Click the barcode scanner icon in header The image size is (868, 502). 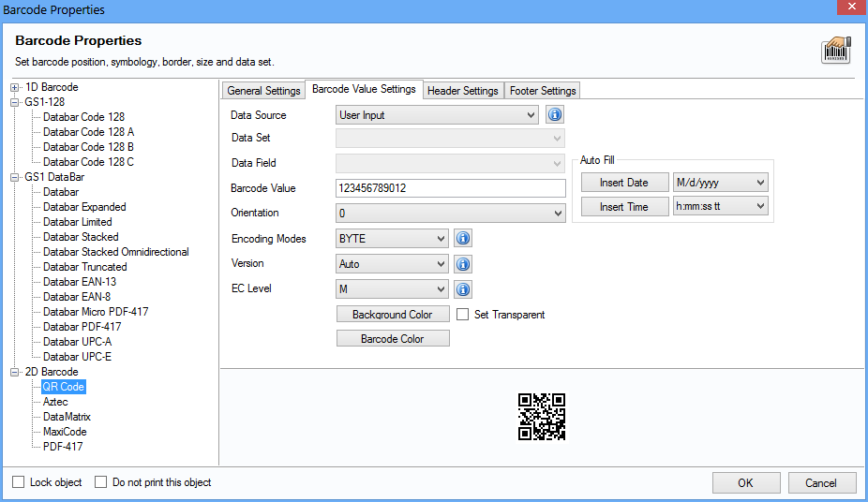835,50
